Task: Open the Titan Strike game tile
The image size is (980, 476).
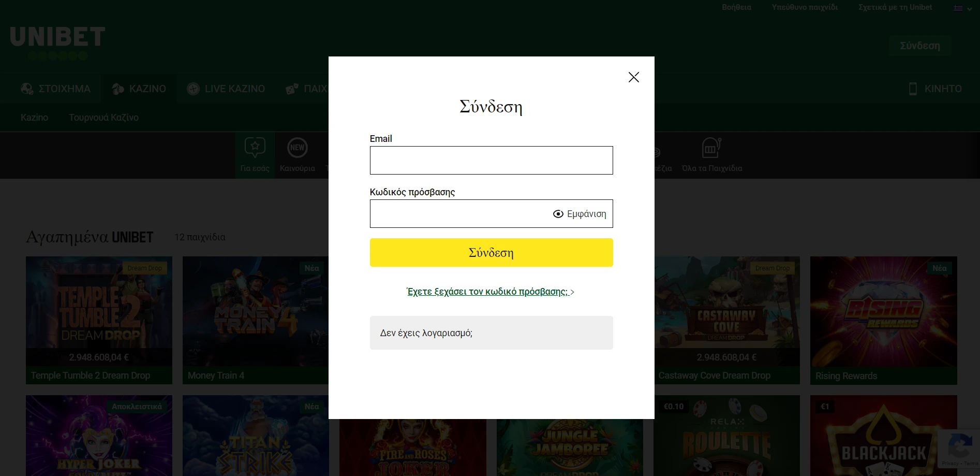Action: click(256, 436)
